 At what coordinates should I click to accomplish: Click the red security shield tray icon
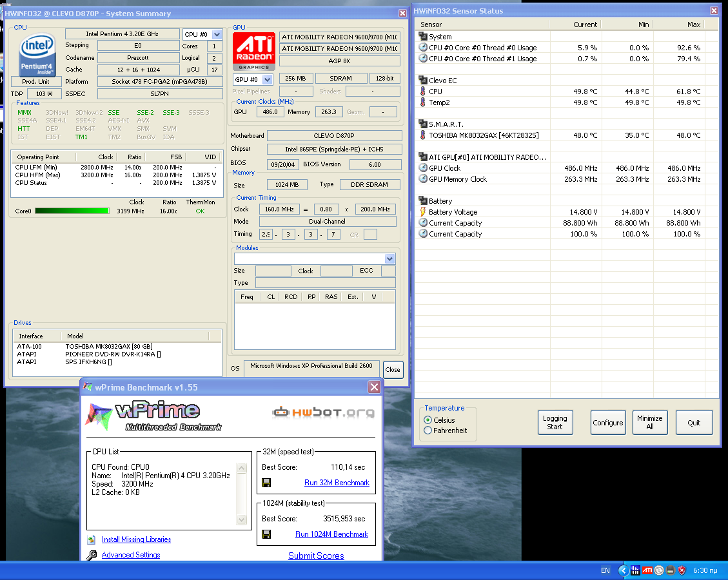682,570
